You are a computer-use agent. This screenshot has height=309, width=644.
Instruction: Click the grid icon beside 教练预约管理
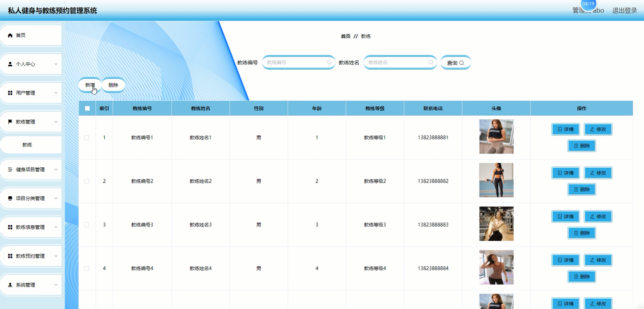(10, 256)
